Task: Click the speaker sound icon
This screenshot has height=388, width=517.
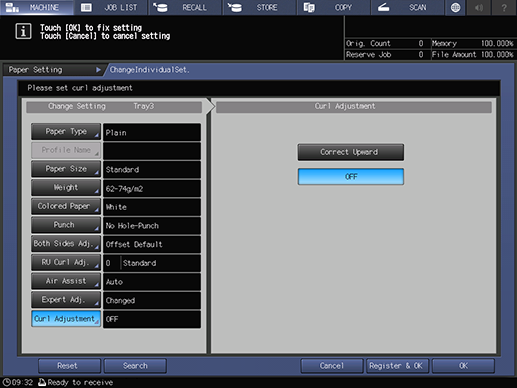Action: pyautogui.click(x=479, y=7)
